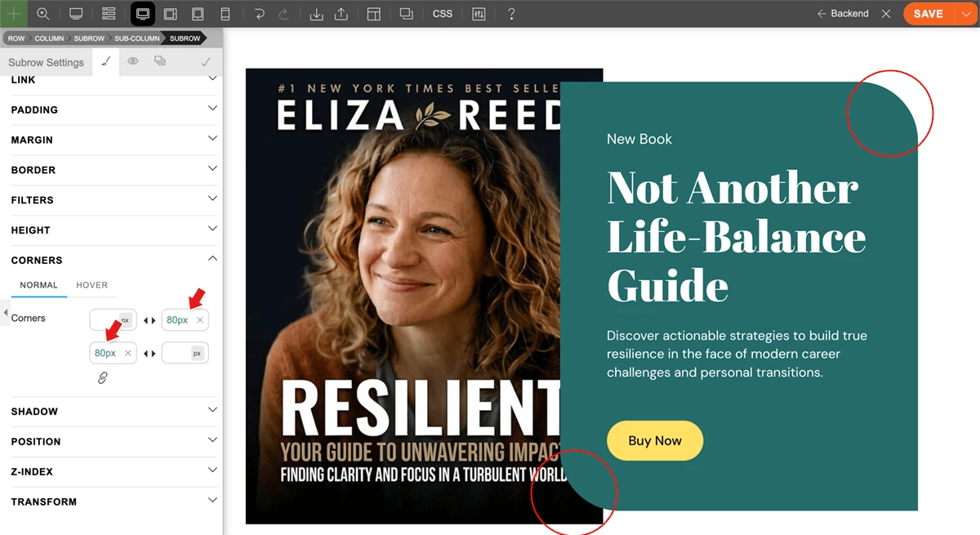Expand the PADDING section
This screenshot has width=980, height=535.
(x=114, y=109)
